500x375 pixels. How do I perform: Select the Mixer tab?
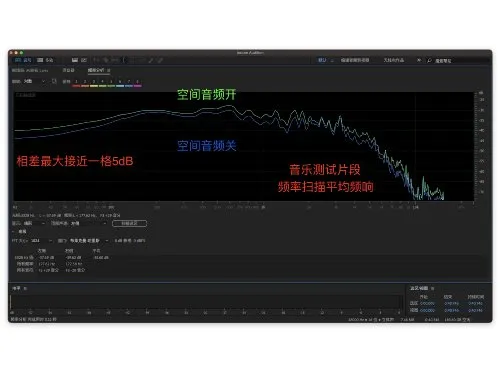click(68, 70)
